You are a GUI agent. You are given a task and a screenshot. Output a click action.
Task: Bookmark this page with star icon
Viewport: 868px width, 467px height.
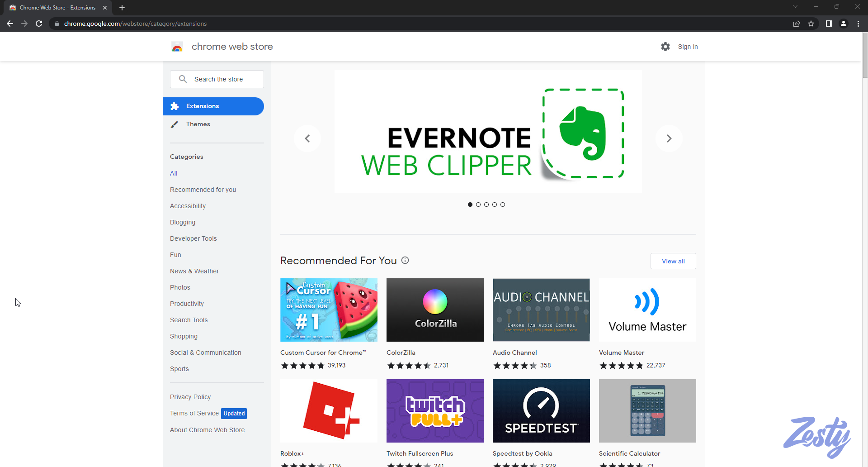point(811,24)
